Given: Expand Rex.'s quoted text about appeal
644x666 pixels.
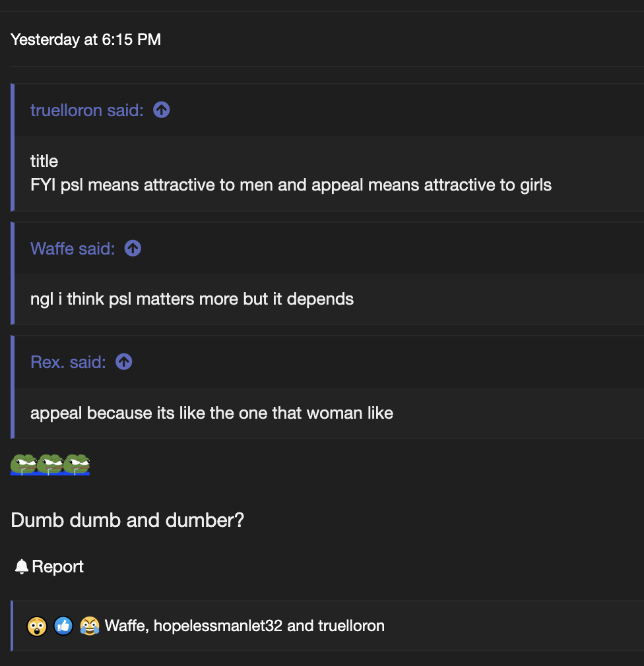Looking at the screenshot, I should [212, 413].
